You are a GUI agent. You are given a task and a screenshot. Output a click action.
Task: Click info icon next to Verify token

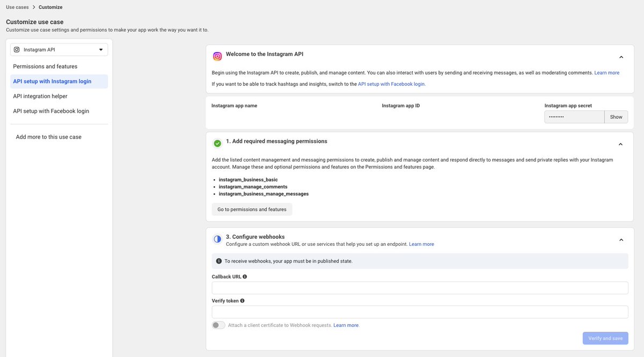coord(243,301)
